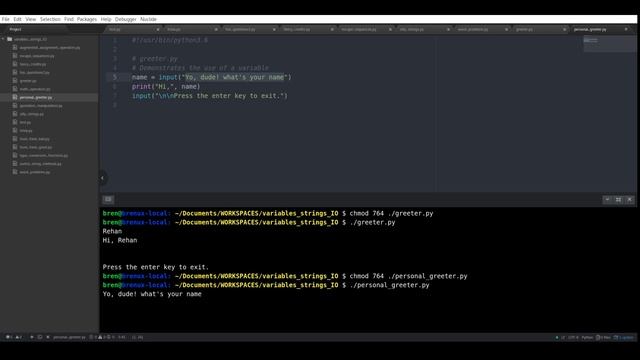
Task: Open quotation_manipulation.py in the project tree
Action: pyautogui.click(x=41, y=106)
